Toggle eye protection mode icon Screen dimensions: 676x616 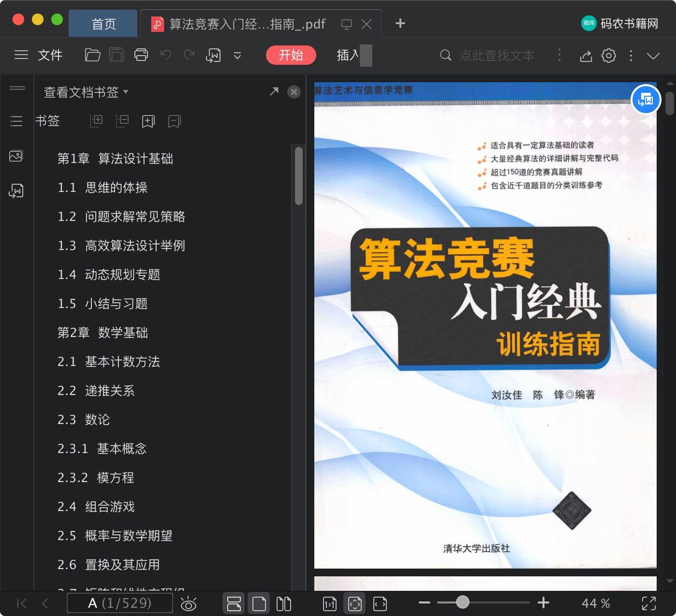pos(189,604)
